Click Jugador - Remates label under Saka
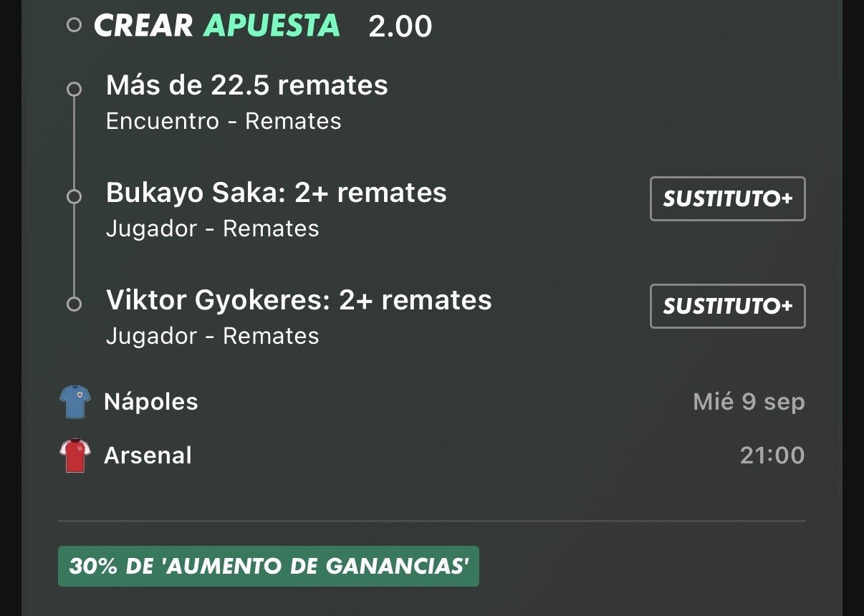 point(213,228)
